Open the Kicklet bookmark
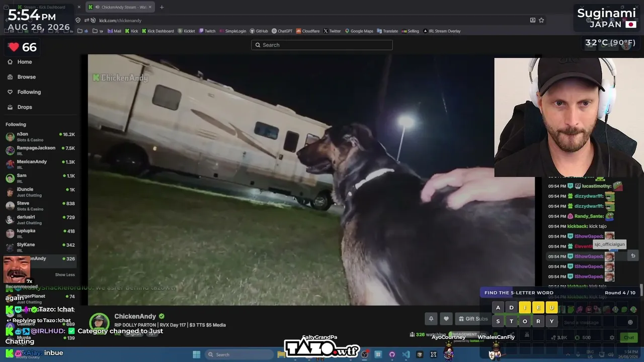 coord(186,31)
